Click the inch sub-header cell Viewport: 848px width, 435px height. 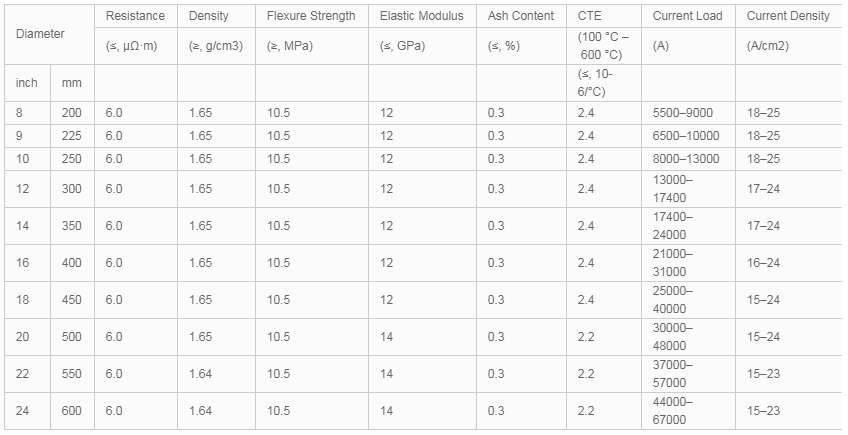26,83
